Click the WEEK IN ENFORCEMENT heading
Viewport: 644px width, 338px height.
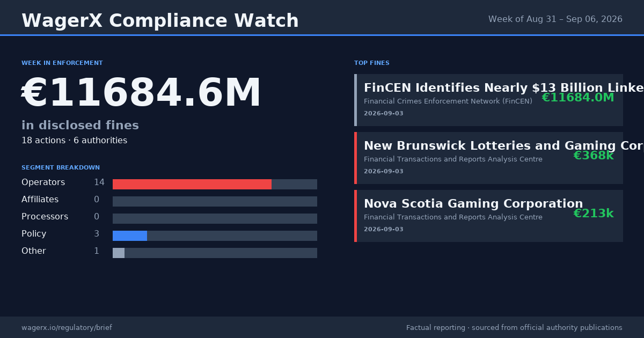click(x=62, y=63)
